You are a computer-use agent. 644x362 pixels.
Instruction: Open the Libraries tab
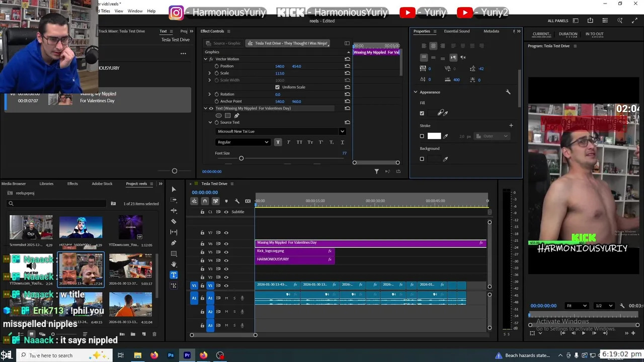pyautogui.click(x=46, y=184)
